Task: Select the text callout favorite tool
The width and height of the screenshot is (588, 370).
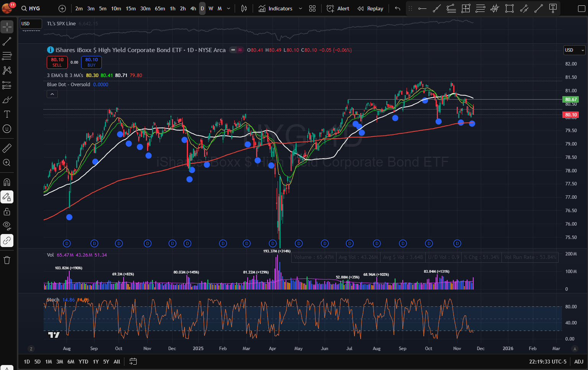Action: [553, 8]
